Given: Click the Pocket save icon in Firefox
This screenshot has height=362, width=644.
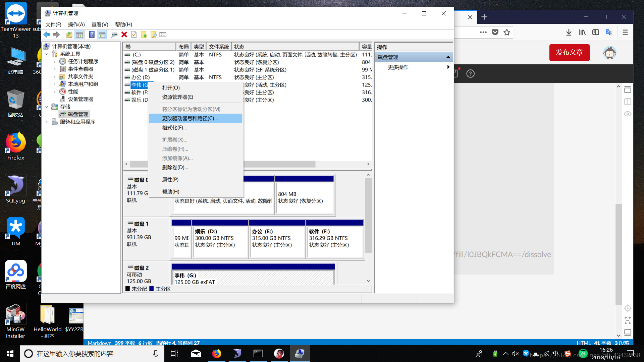Looking at the screenshot, I should pyautogui.click(x=495, y=32).
